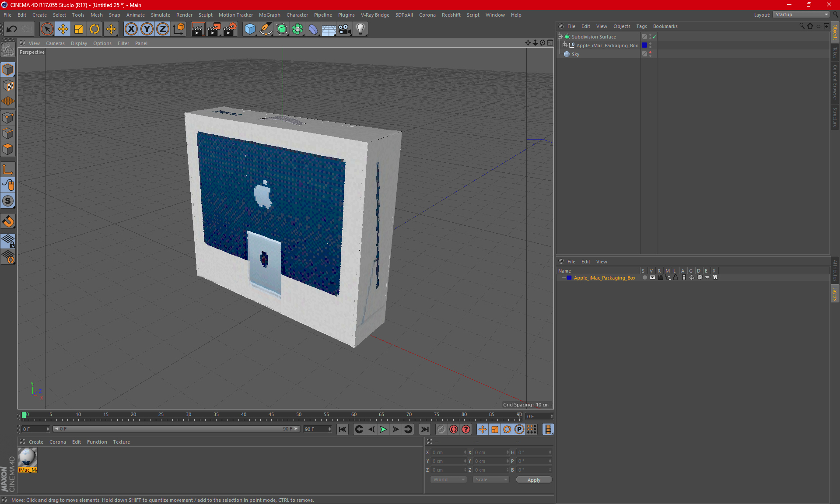
Task: Select Polygons mode icon
Action: [x=8, y=149]
